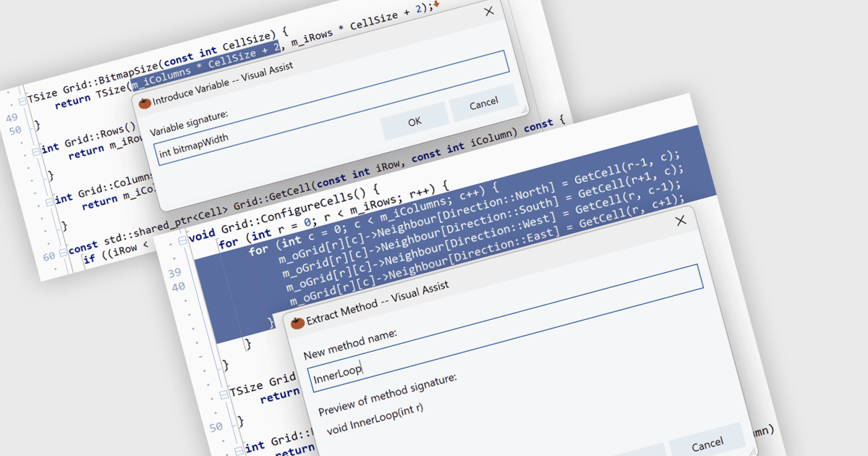Click line number 49 in back editor gutter
This screenshot has height=456, width=868.
(x=12, y=117)
